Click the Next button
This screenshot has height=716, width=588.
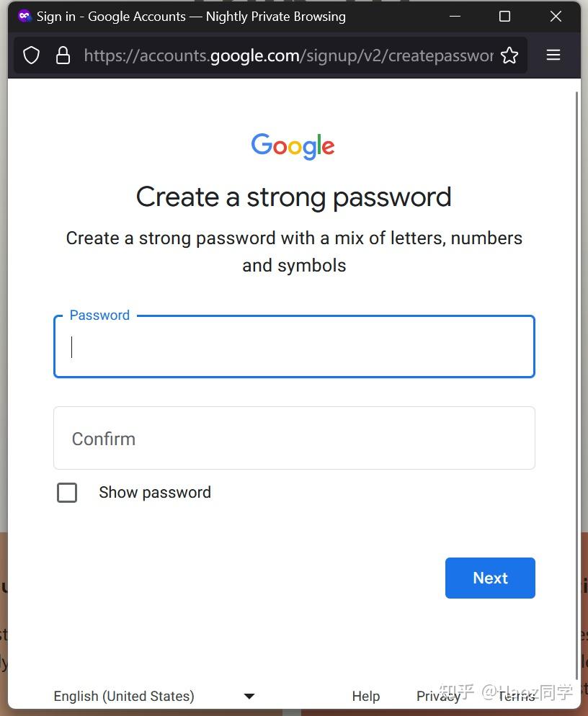tap(490, 578)
